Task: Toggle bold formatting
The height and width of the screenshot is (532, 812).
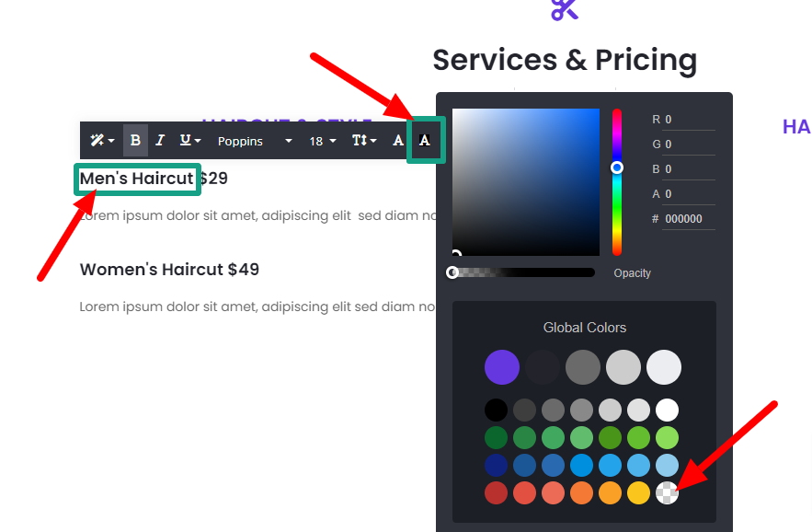Action: tap(134, 140)
